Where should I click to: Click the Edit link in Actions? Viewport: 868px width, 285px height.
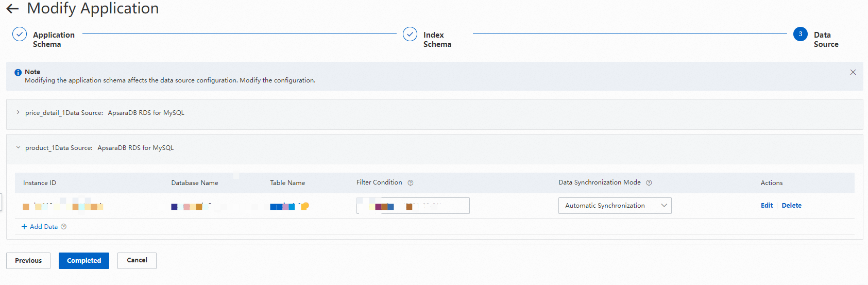point(767,205)
